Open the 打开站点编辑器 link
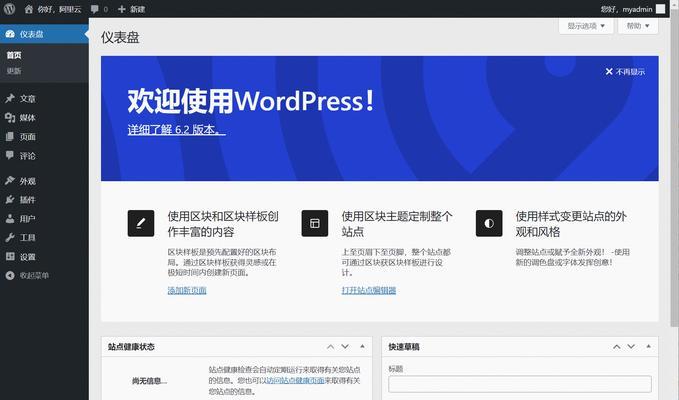Screen dimensions: 679x400 tap(369, 290)
